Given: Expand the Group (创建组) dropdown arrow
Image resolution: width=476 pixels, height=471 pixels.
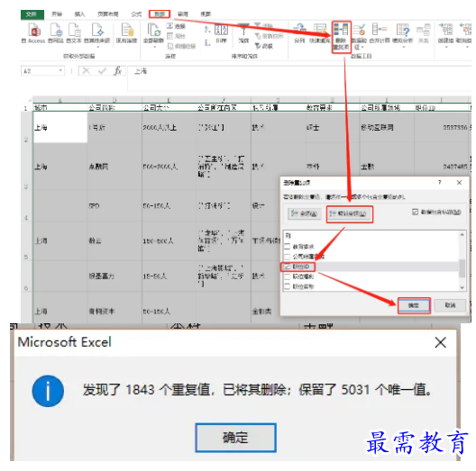Looking at the screenshot, I should click(x=446, y=47).
